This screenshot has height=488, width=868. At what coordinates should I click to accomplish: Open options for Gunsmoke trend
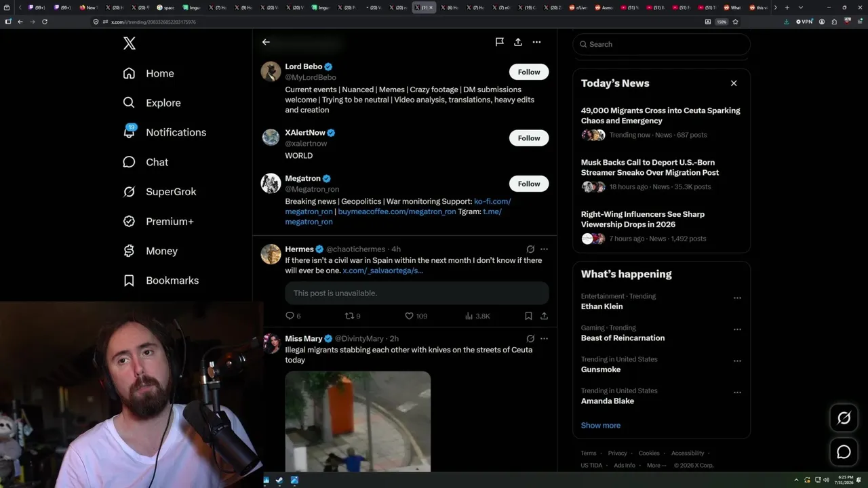737,361
